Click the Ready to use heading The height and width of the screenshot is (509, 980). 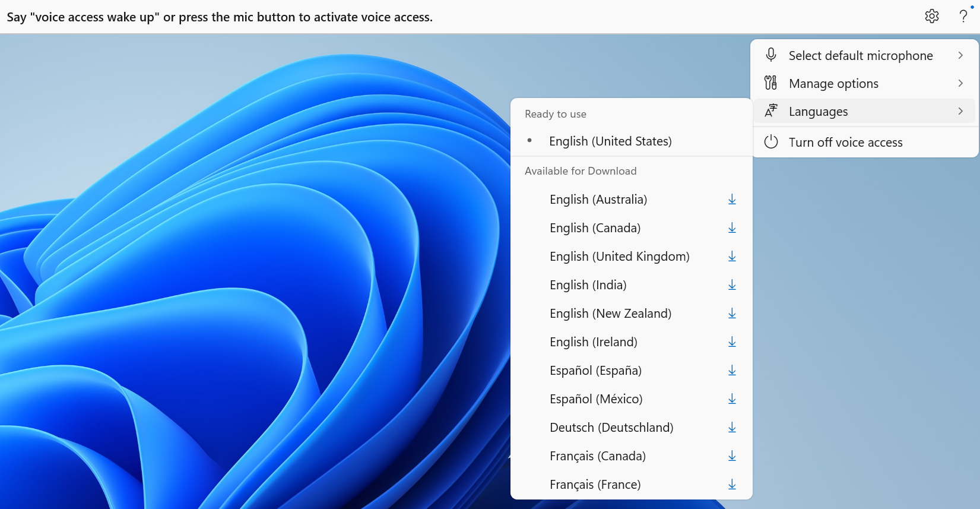(x=556, y=114)
